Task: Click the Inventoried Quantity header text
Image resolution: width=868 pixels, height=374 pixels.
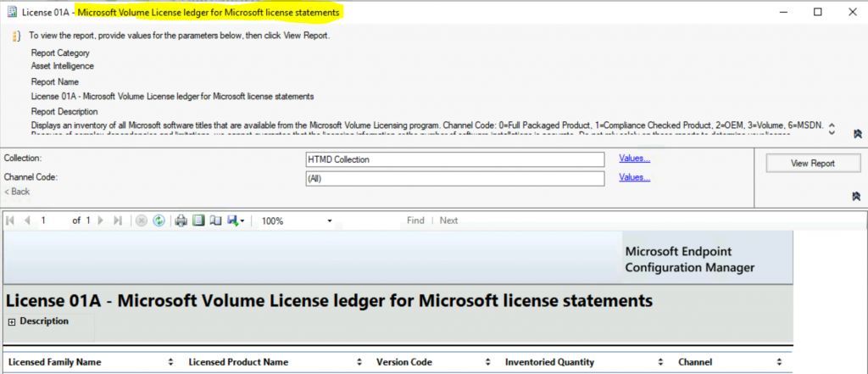Action: coord(549,362)
